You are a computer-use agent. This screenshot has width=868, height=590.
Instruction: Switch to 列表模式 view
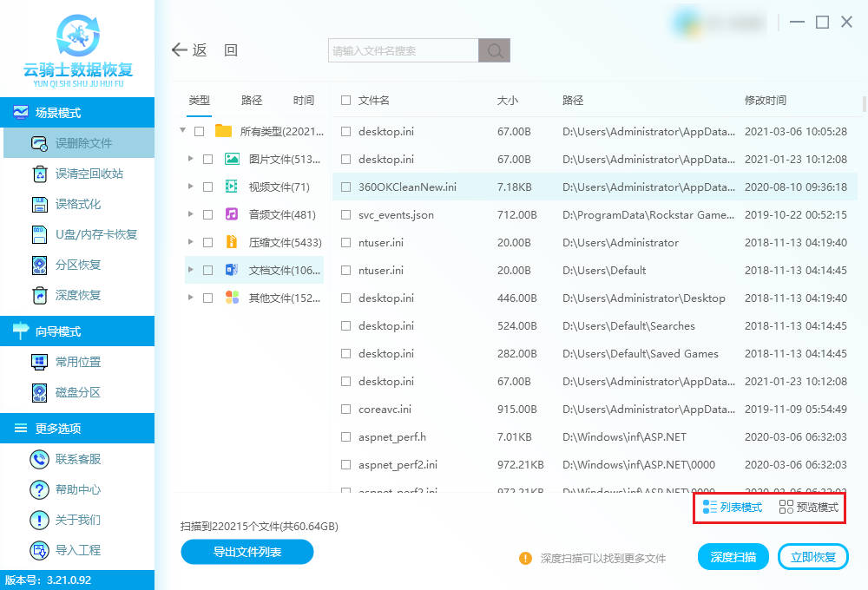click(x=733, y=507)
